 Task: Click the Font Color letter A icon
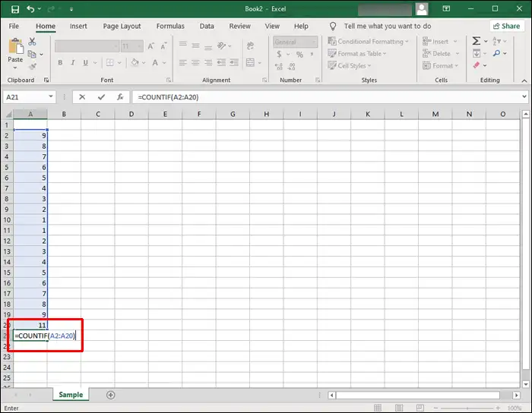tap(155, 63)
